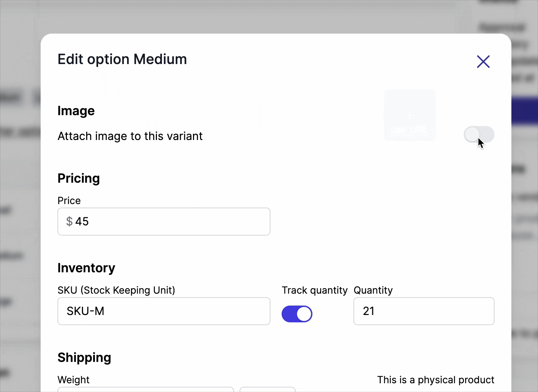Image resolution: width=538 pixels, height=392 pixels.
Task: Click the Shipping section heading
Action: tap(84, 357)
